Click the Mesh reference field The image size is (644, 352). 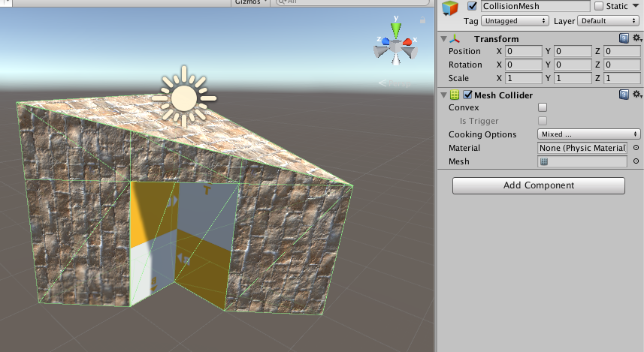click(x=582, y=161)
